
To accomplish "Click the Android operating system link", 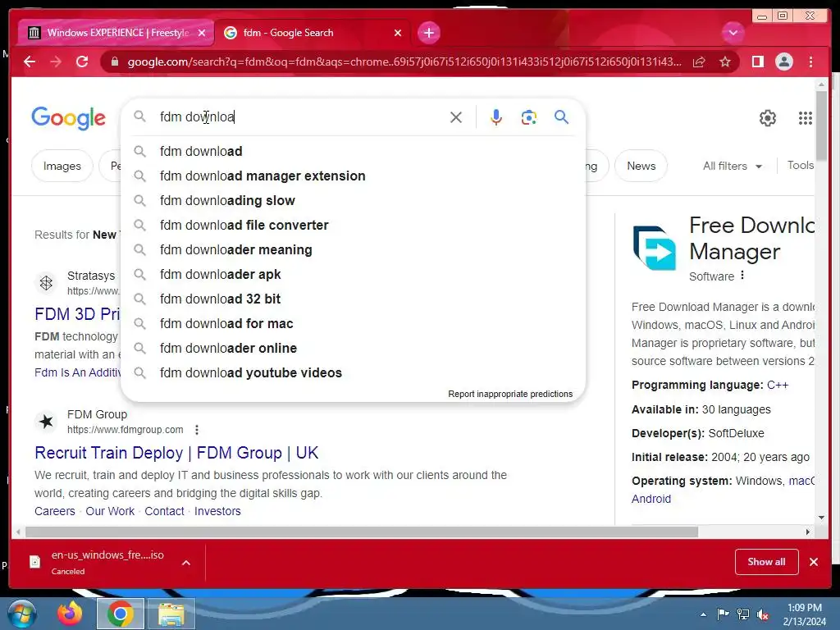I will tap(651, 500).
